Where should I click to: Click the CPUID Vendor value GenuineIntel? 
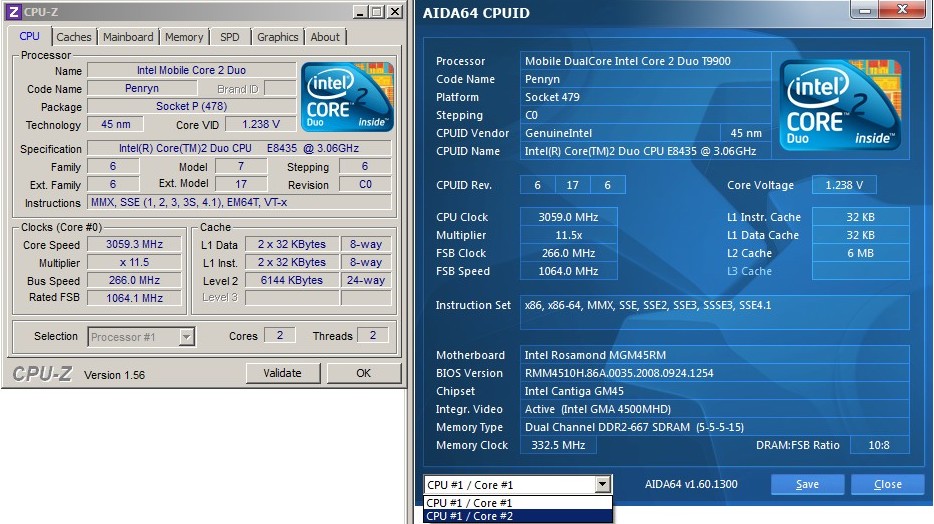[x=621, y=133]
